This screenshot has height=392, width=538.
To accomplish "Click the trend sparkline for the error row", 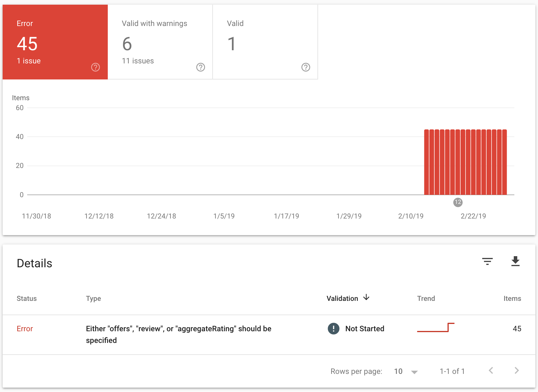I will pyautogui.click(x=435, y=328).
